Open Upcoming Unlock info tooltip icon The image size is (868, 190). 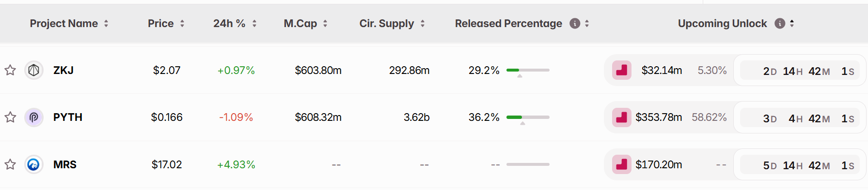point(780,24)
